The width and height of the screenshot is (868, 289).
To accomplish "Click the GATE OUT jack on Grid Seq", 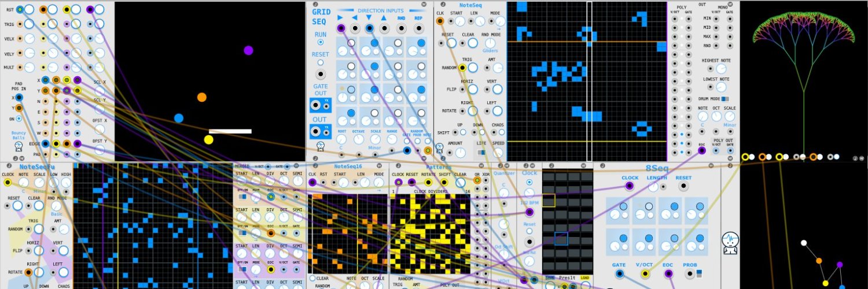I will coord(315,105).
